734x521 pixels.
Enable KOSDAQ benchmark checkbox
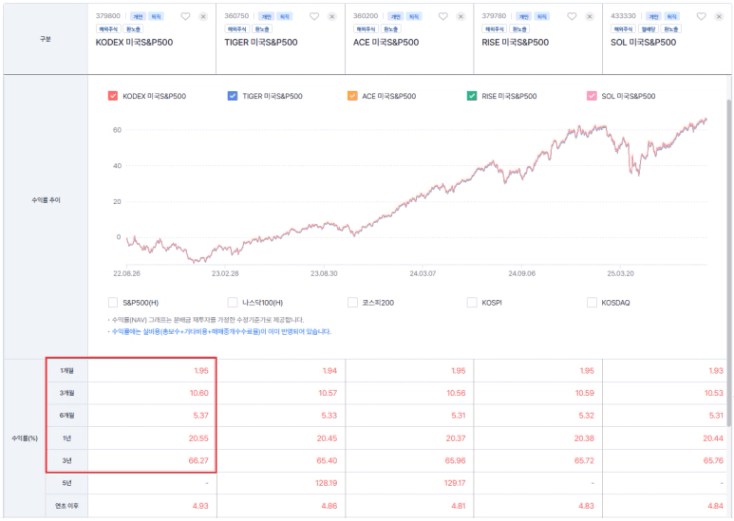592,302
